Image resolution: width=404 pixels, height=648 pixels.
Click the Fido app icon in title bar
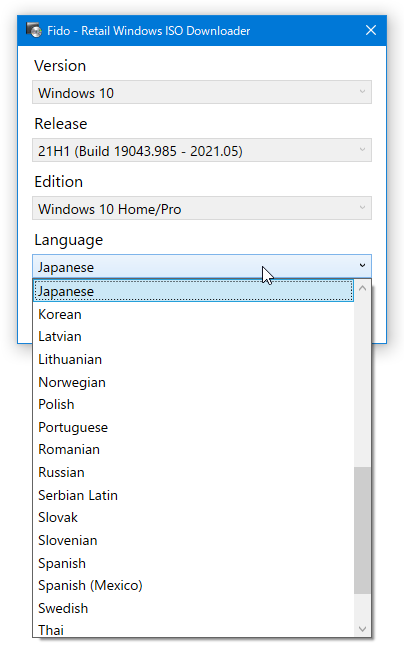tap(34, 30)
